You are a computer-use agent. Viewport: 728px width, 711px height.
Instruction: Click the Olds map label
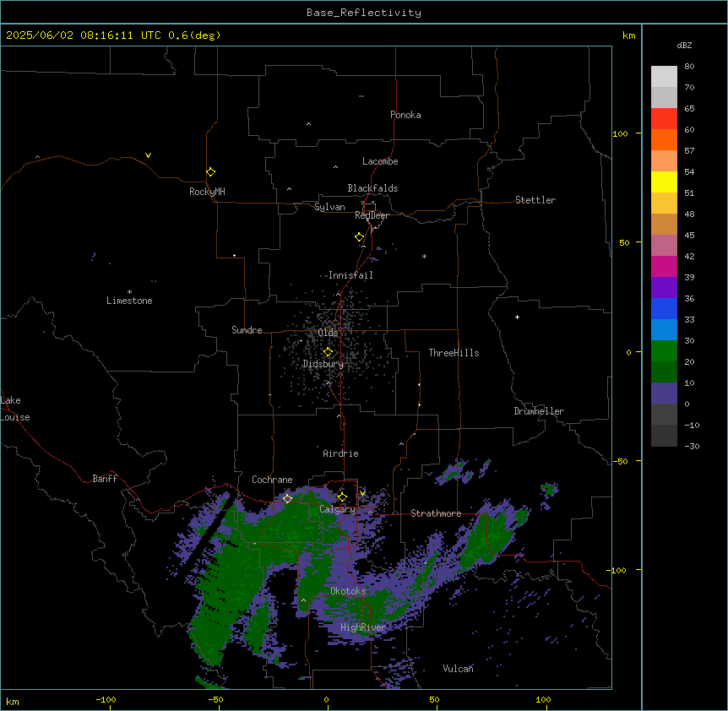coord(328,333)
